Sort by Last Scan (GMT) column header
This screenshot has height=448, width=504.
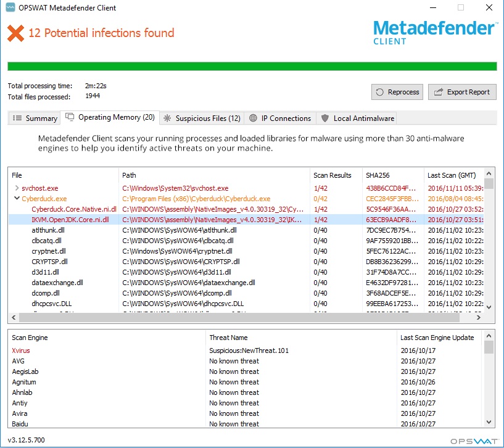pyautogui.click(x=454, y=175)
